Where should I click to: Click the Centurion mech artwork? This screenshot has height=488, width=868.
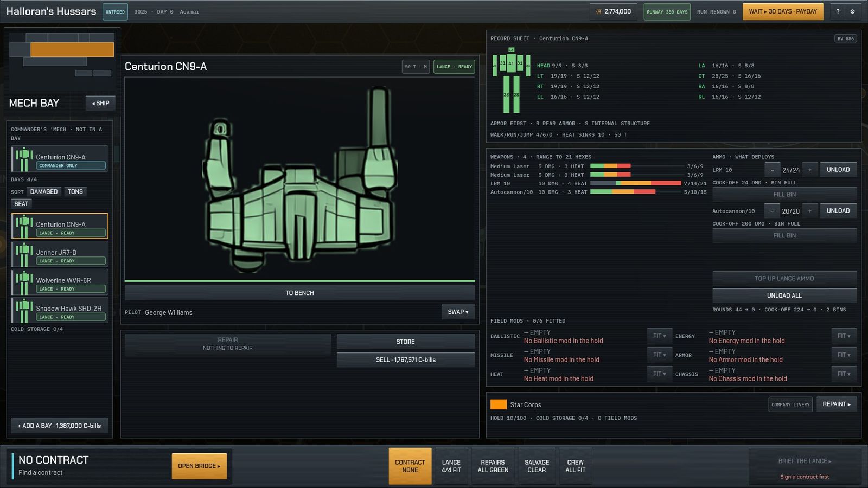point(300,179)
